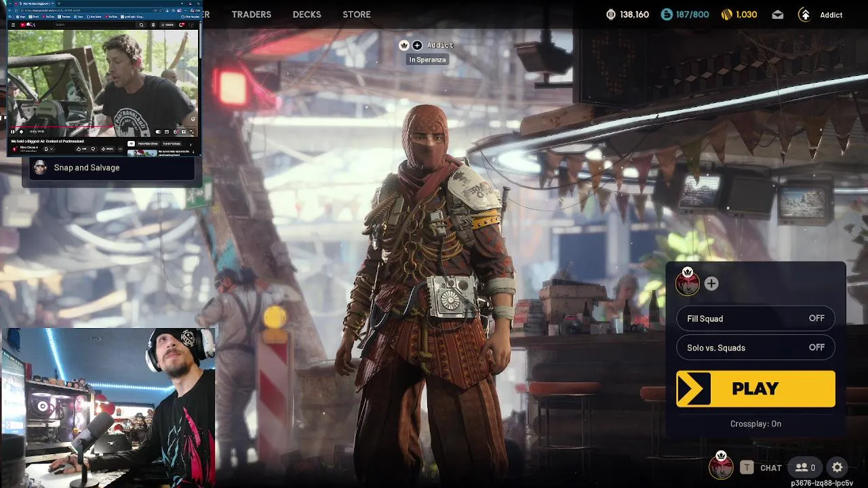Click the blue token icon beside 187/800

click(x=667, y=14)
